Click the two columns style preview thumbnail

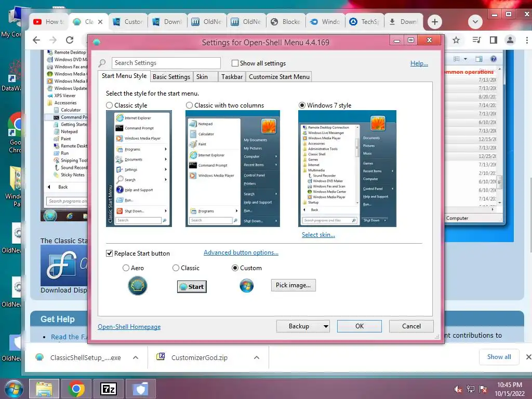click(x=233, y=169)
